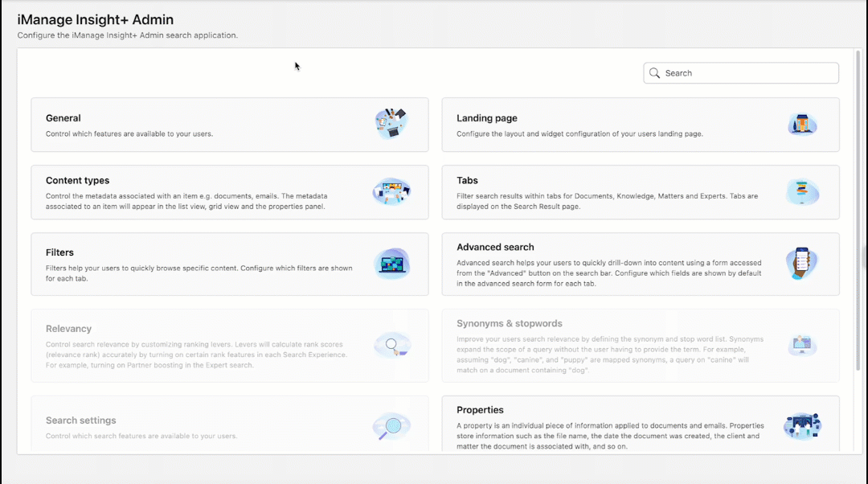The image size is (868, 484).
Task: Click the Filters laptop illustration icon
Action: (x=391, y=264)
